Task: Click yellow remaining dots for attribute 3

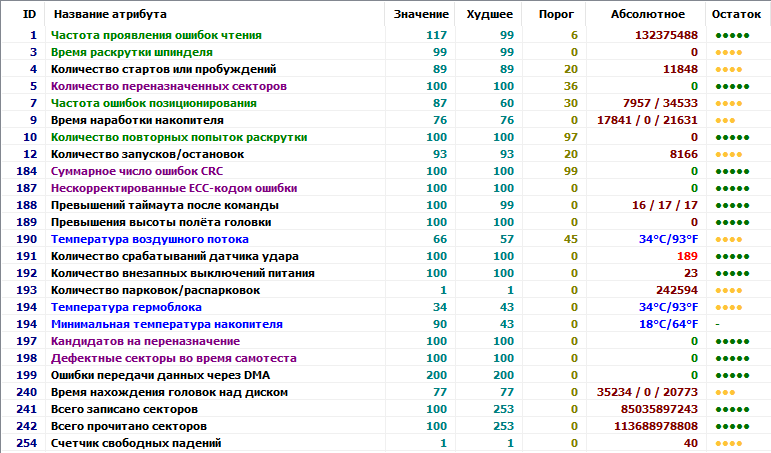Action: (729, 53)
